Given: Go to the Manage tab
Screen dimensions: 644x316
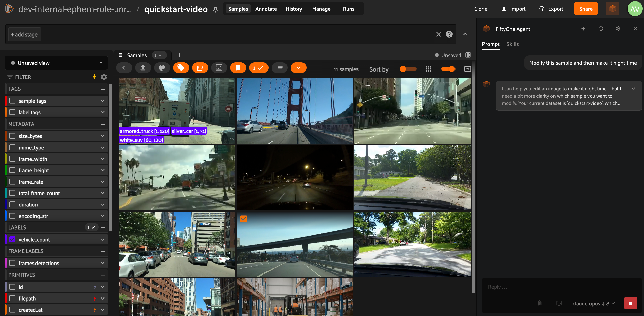Looking at the screenshot, I should pos(321,9).
